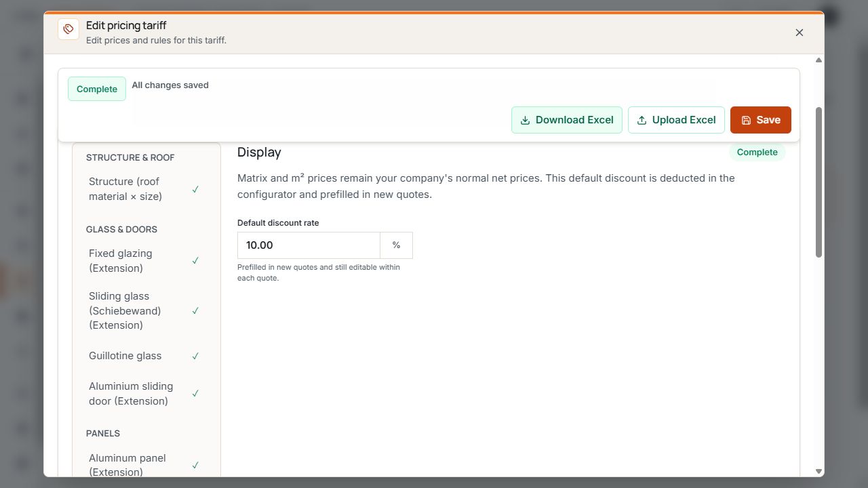Click the floppy disk icon in Save
Image resolution: width=868 pixels, height=488 pixels.
746,120
